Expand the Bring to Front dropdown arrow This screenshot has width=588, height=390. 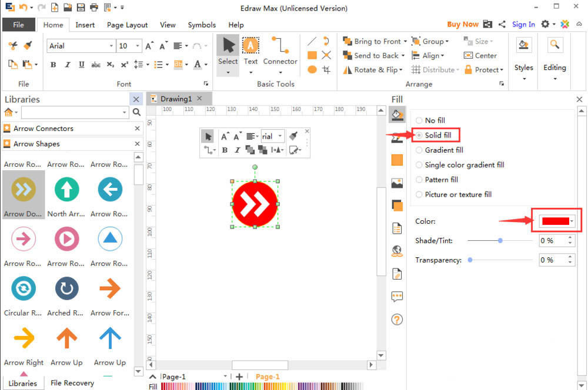[405, 41]
